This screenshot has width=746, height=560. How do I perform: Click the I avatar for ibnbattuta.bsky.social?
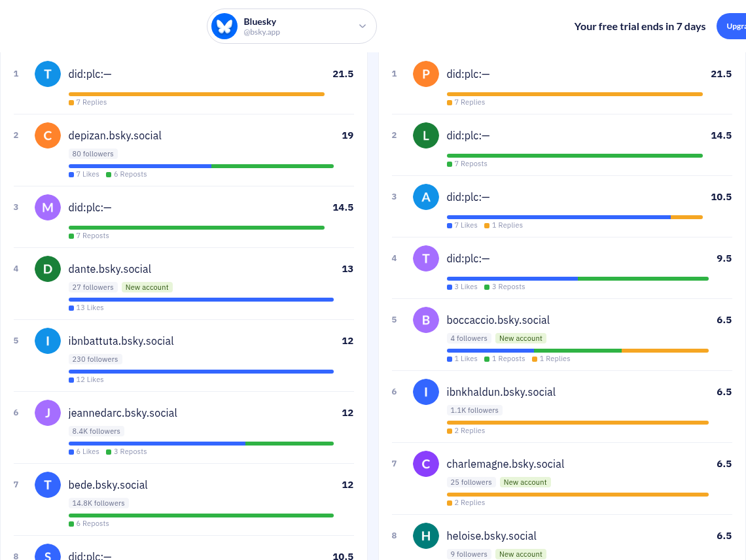(x=48, y=341)
